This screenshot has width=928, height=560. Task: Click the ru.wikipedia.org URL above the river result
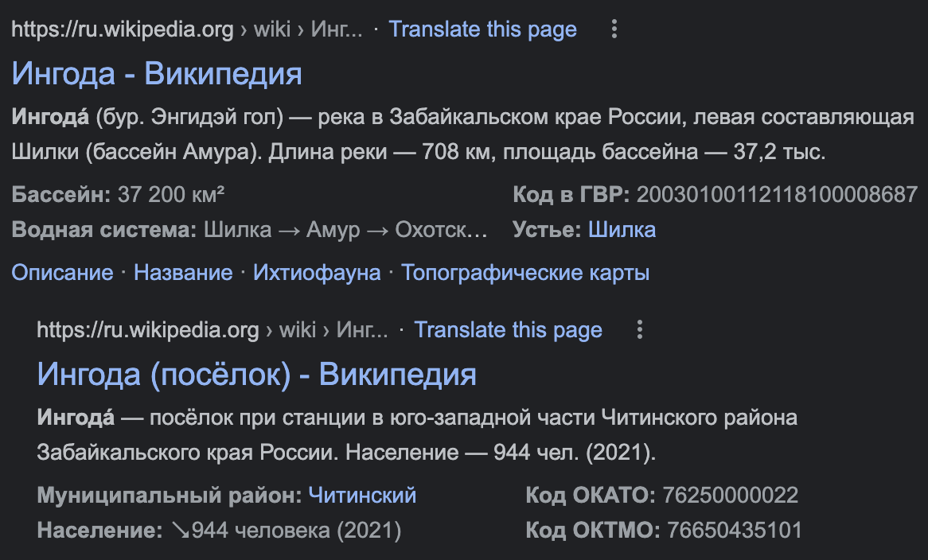(x=123, y=30)
